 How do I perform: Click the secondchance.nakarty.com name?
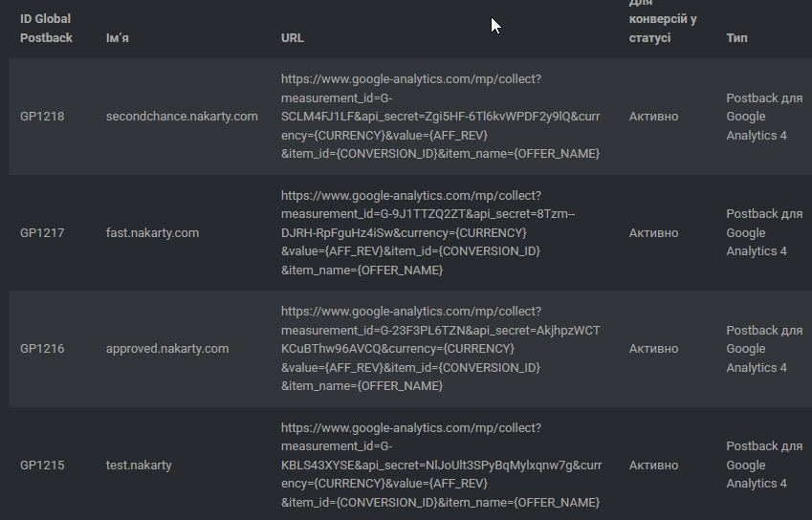pyautogui.click(x=182, y=117)
